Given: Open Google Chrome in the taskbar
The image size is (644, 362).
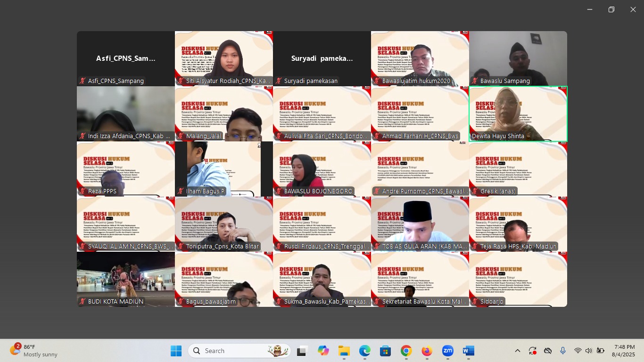Looking at the screenshot, I should [406, 351].
